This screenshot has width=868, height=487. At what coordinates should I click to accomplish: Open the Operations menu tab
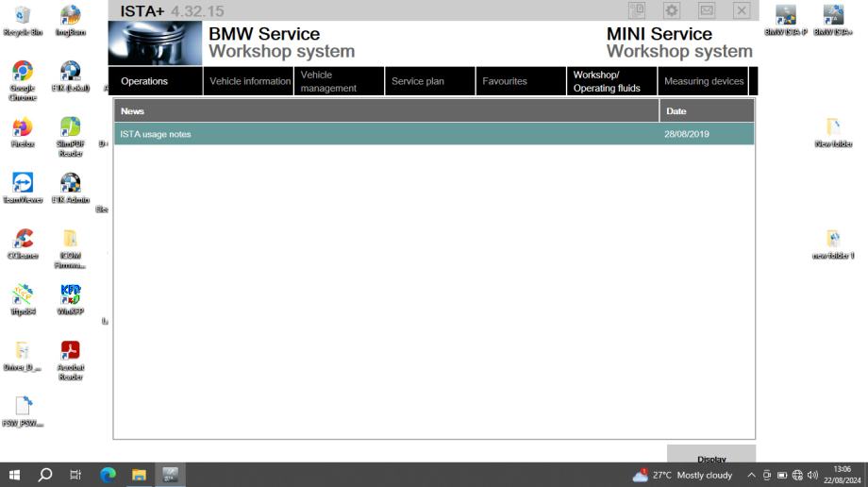pyautogui.click(x=156, y=81)
